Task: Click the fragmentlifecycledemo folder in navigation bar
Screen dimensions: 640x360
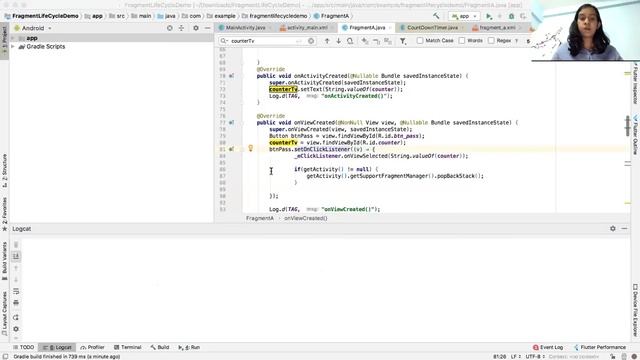Action: pos(274,16)
